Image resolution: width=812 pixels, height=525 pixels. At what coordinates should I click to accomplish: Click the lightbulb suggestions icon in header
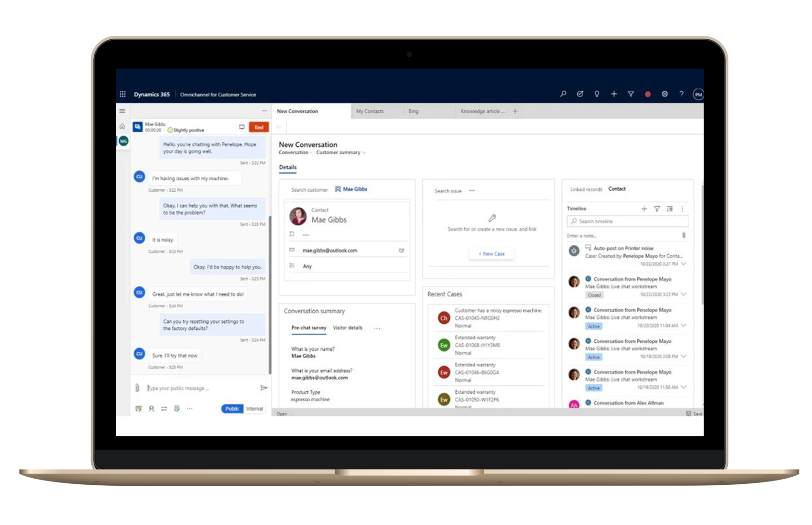pos(596,94)
